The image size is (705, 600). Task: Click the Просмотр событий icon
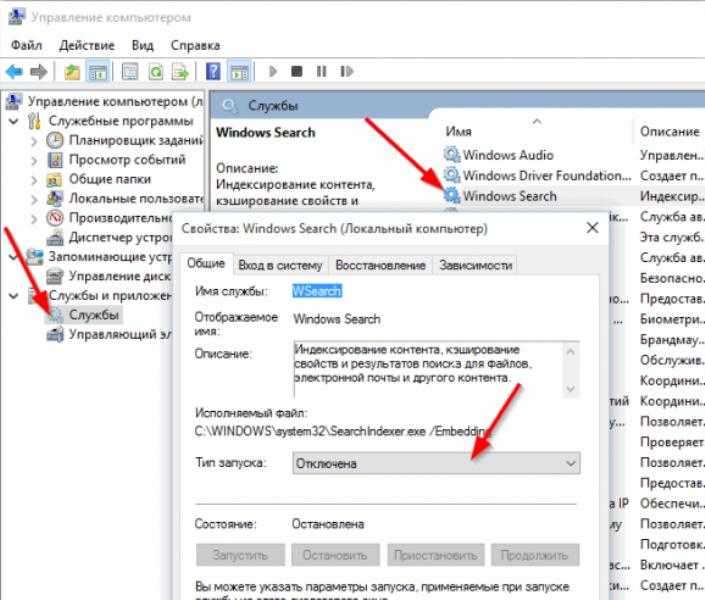click(55, 160)
